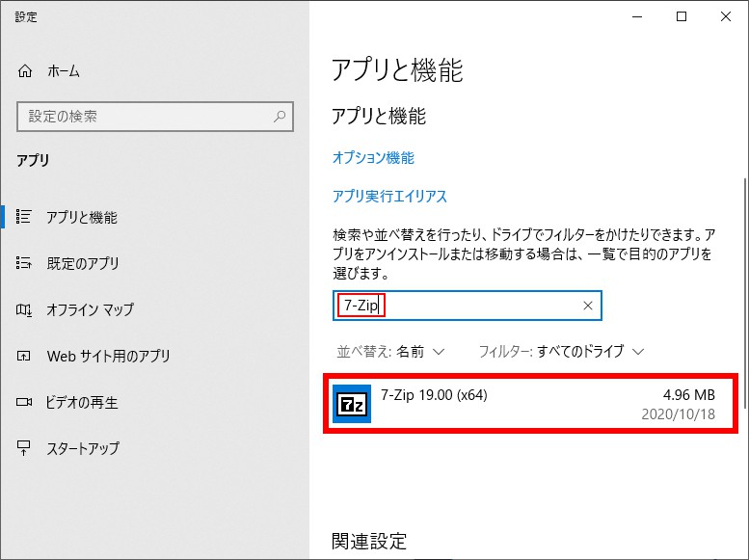Viewport: 749px width, 560px height.
Task: Open スタートアップ settings
Action: (83, 448)
